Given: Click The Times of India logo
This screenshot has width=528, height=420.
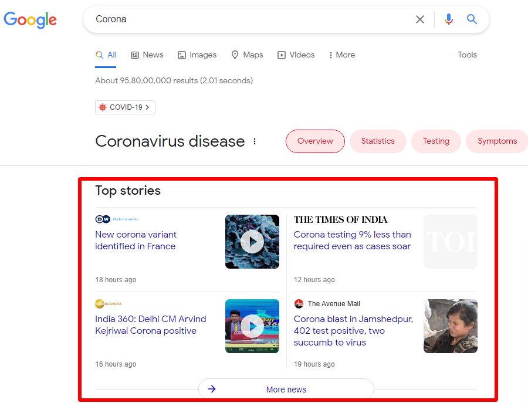Looking at the screenshot, I should 340,219.
